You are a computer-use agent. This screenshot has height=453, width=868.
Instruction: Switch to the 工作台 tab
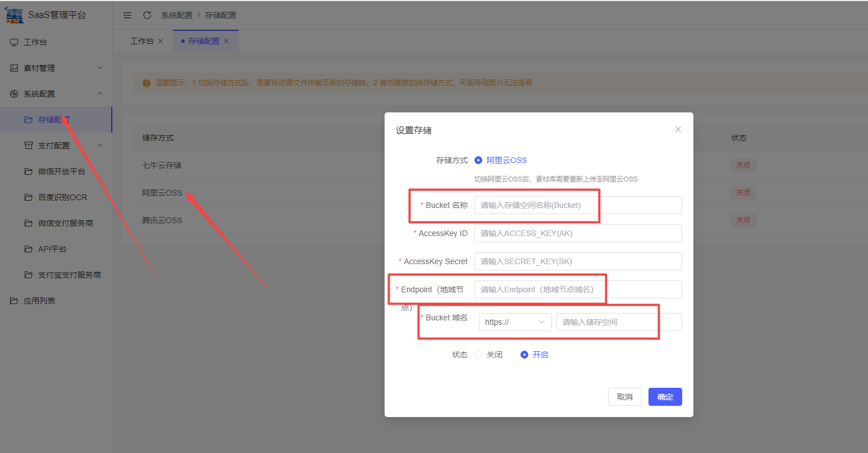point(142,41)
